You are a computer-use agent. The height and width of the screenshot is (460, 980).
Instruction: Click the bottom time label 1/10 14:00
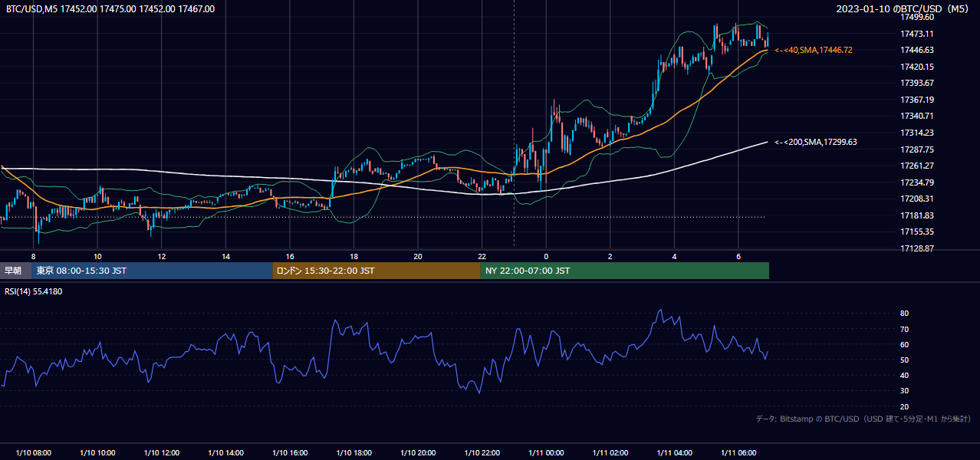point(225,453)
